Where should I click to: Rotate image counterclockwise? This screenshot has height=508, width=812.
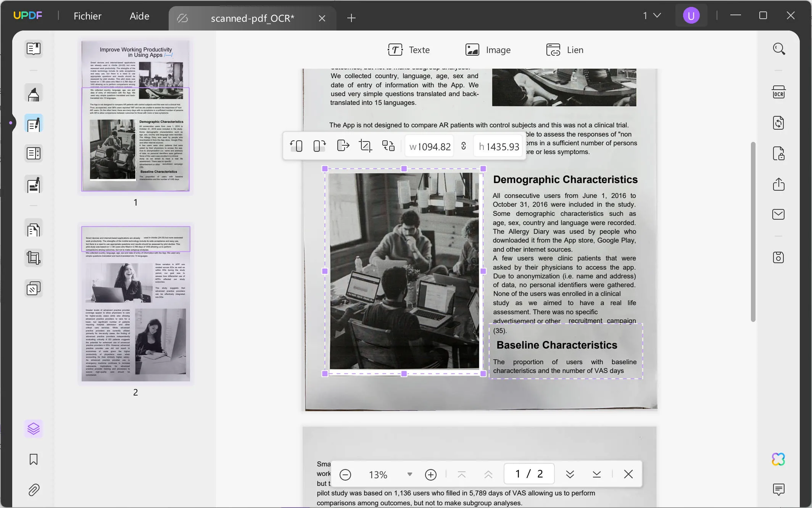click(296, 146)
